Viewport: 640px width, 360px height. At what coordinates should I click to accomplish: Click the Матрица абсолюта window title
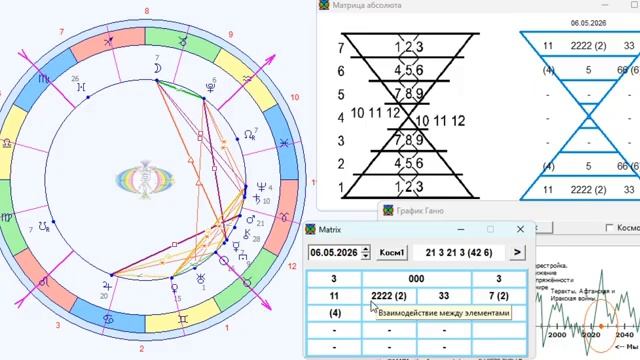click(367, 5)
